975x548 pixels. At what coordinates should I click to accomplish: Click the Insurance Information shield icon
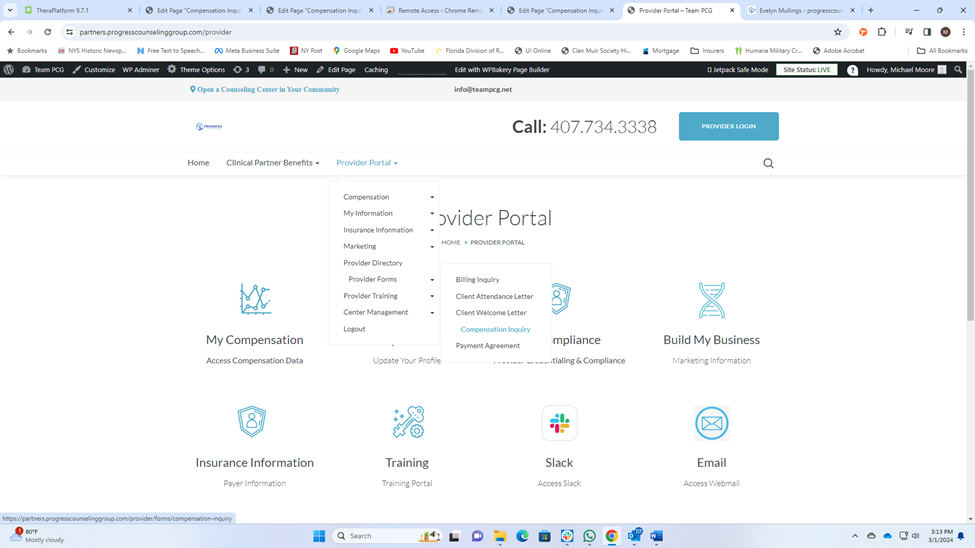[x=252, y=421]
